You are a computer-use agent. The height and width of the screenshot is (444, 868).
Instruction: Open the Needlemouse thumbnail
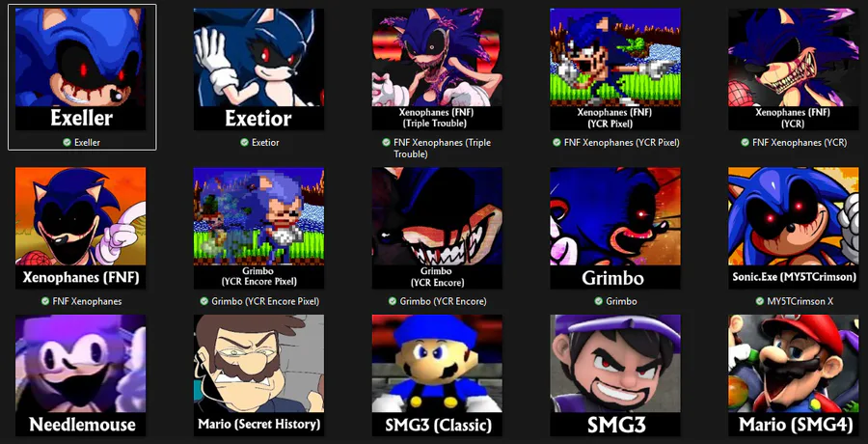pyautogui.click(x=81, y=375)
